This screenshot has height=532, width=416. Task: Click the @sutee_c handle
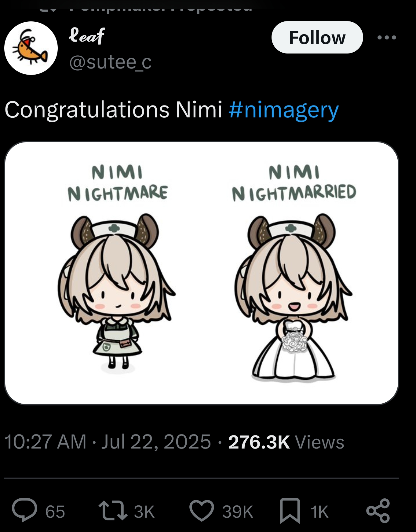click(x=110, y=62)
